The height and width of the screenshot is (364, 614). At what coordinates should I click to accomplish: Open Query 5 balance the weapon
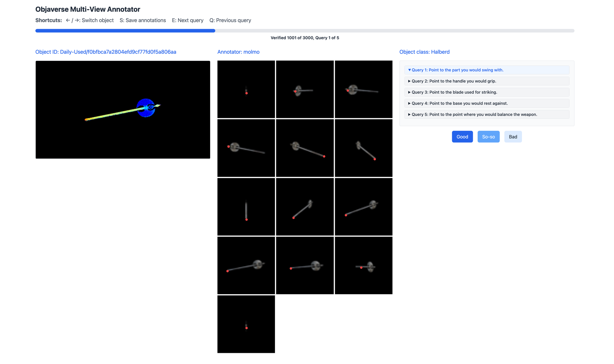pos(487,114)
